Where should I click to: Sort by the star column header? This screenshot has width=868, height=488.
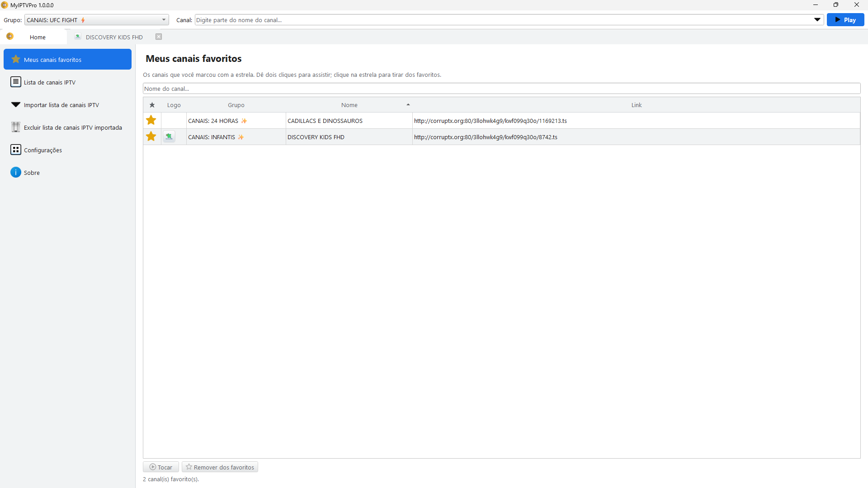click(152, 105)
